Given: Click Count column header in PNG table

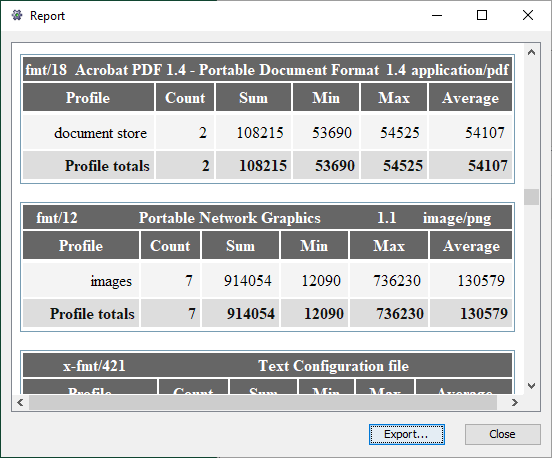Looking at the screenshot, I should 170,245.
